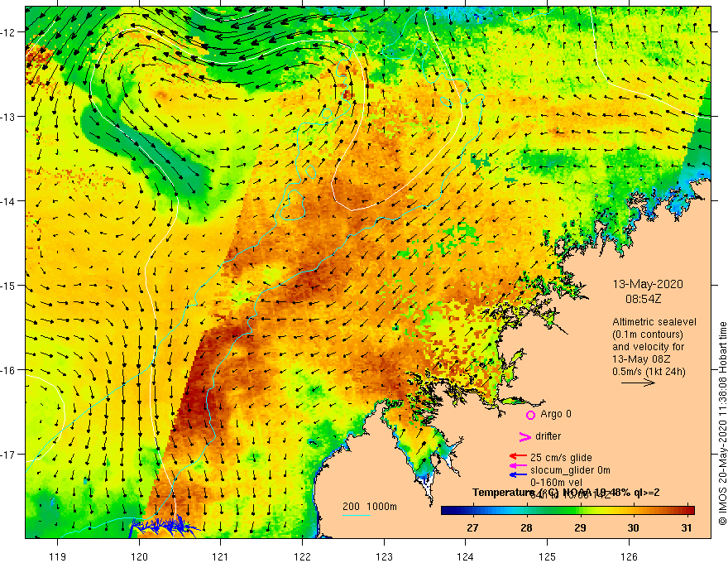
Task: Click the date text '13-May-2020'
Action: pos(648,284)
